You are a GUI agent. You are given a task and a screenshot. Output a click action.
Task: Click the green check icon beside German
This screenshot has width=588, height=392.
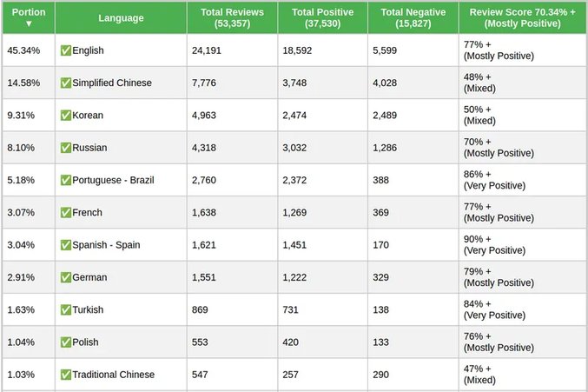(66, 277)
